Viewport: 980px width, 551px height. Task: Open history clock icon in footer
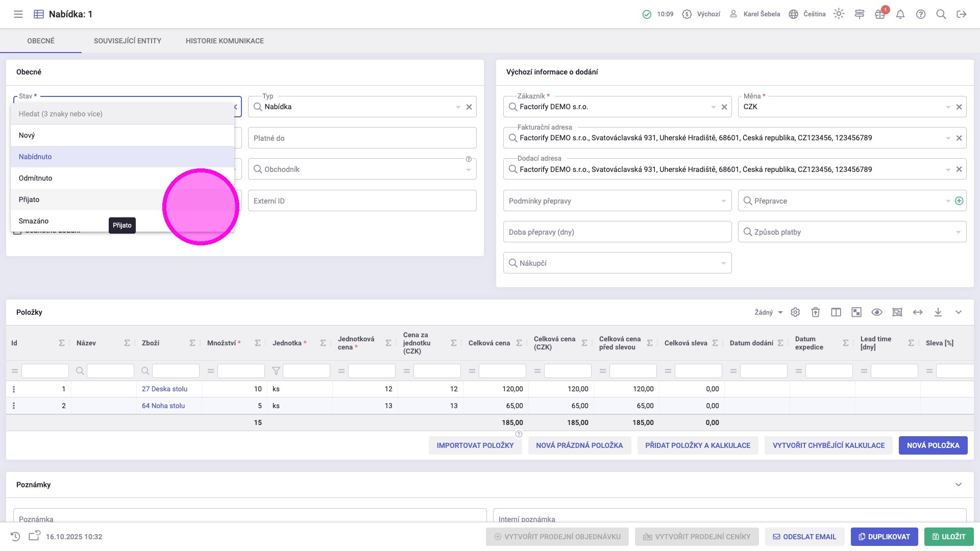coord(15,537)
